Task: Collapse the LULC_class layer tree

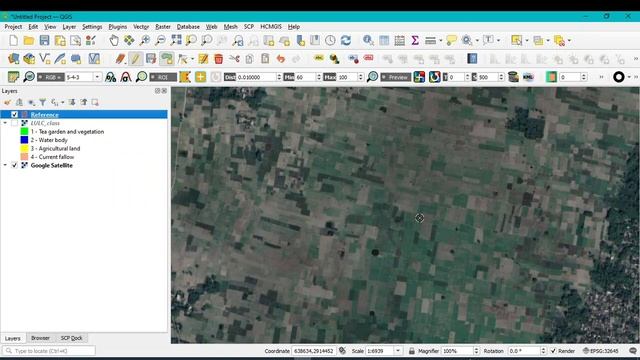Action: click(x=5, y=123)
